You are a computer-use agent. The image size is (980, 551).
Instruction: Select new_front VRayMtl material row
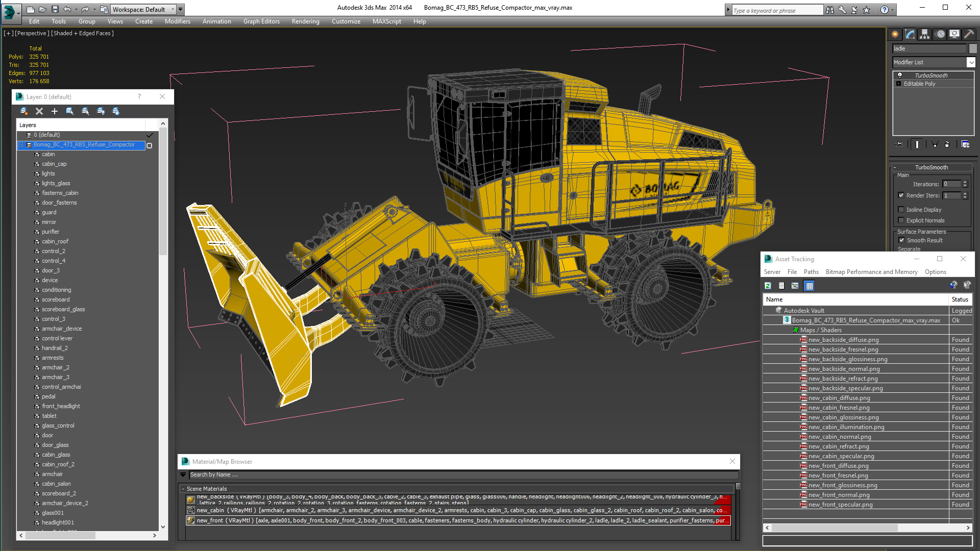458,520
